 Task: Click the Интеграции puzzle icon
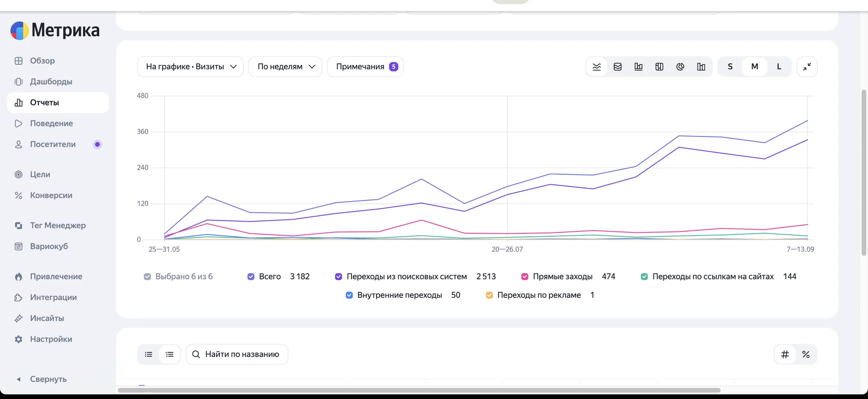coord(18,297)
